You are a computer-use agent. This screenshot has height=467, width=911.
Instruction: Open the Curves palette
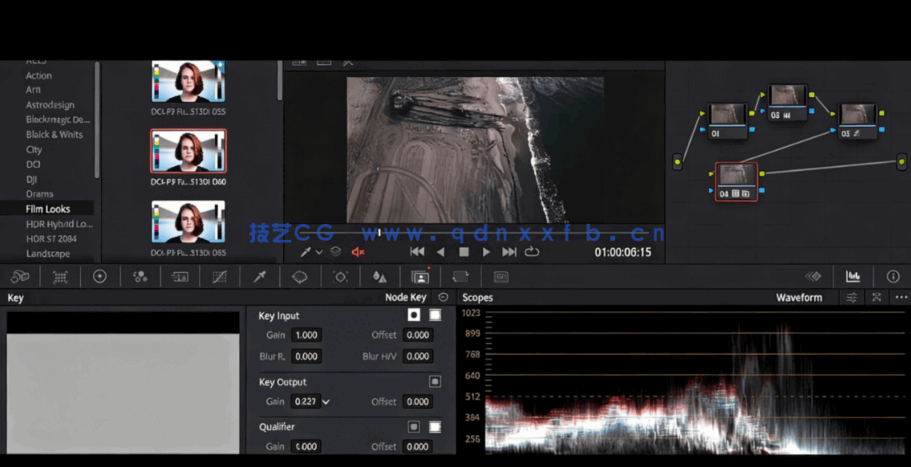pyautogui.click(x=220, y=277)
